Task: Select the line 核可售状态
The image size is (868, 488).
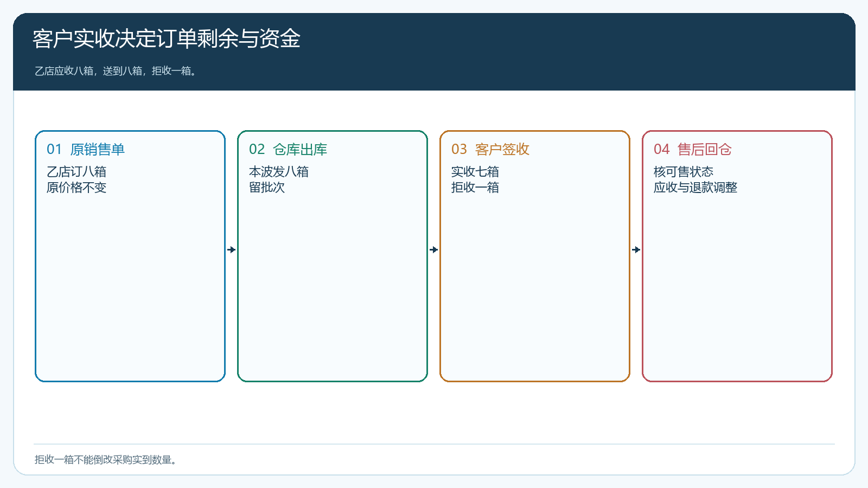Action: point(684,172)
